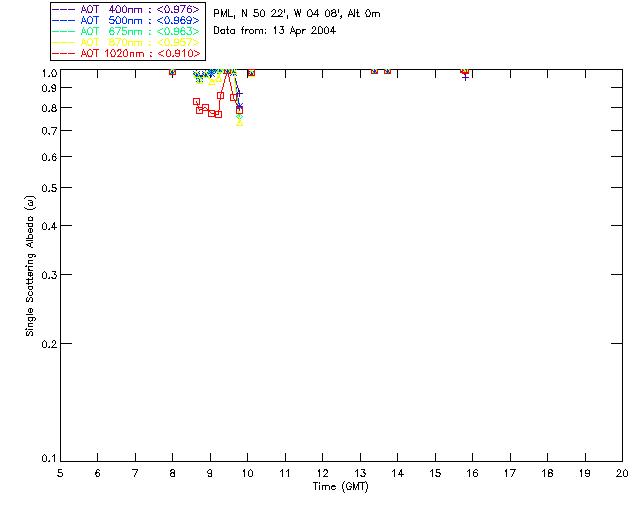Click the AOT 1020nm legend entry
The height and width of the screenshot is (512, 640).
pyautogui.click(x=127, y=53)
